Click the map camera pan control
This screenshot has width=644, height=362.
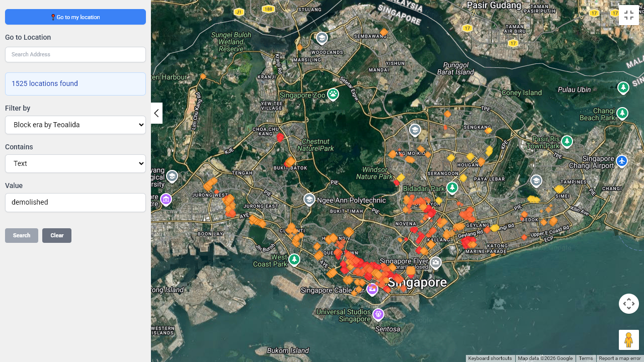[x=628, y=304]
